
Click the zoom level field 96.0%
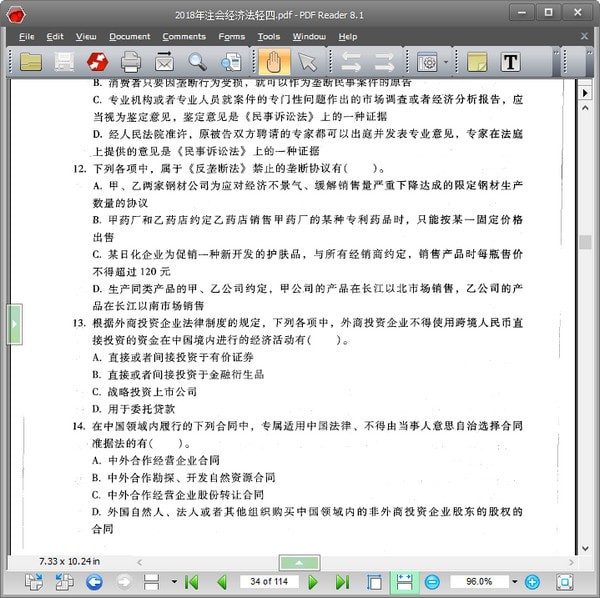coord(479,582)
